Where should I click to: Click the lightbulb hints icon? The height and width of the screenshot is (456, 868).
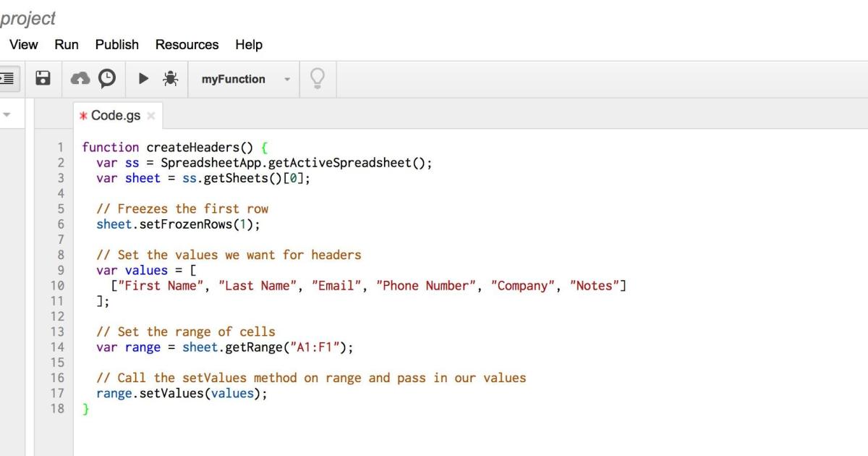click(317, 78)
